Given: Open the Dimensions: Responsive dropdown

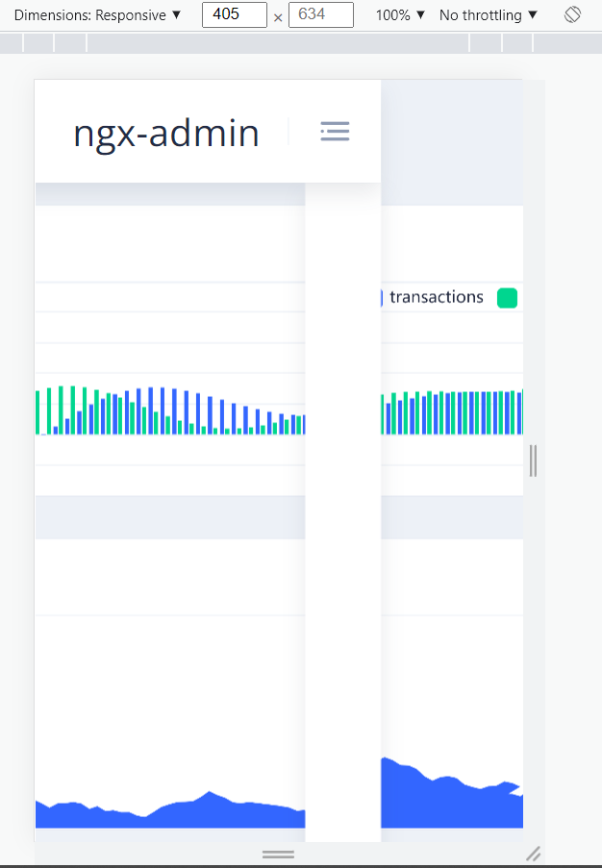Looking at the screenshot, I should [x=97, y=15].
